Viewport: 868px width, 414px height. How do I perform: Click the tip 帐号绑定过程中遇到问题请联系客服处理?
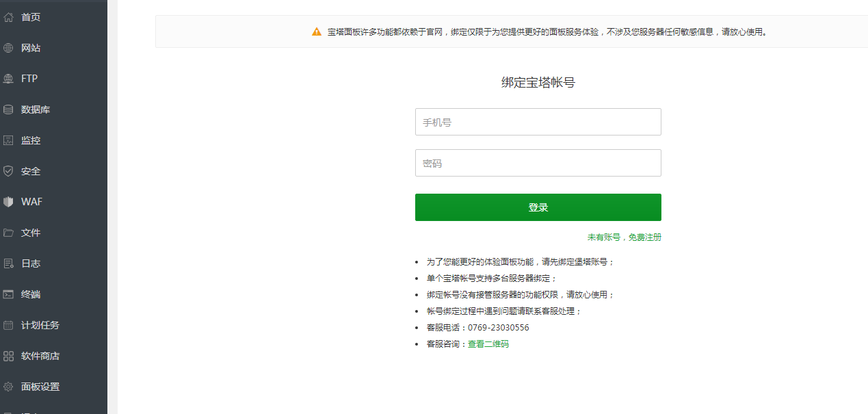tap(505, 311)
